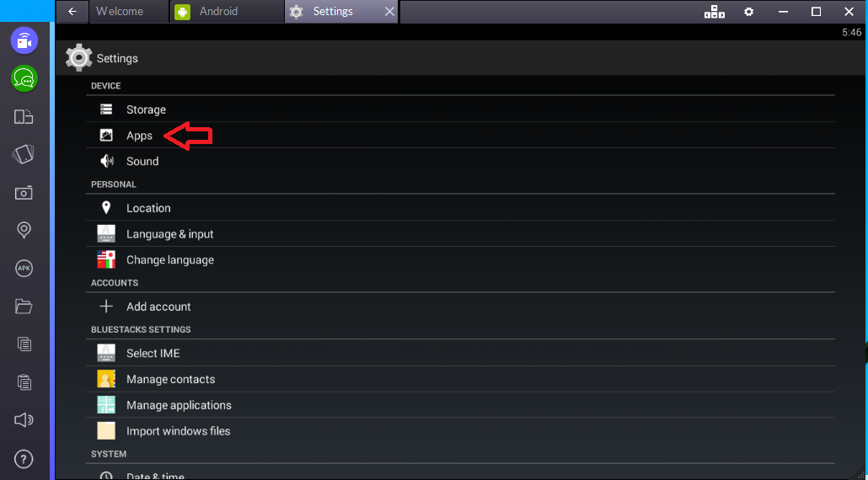
Task: Click the copy icon in sidebar
Action: tap(24, 344)
